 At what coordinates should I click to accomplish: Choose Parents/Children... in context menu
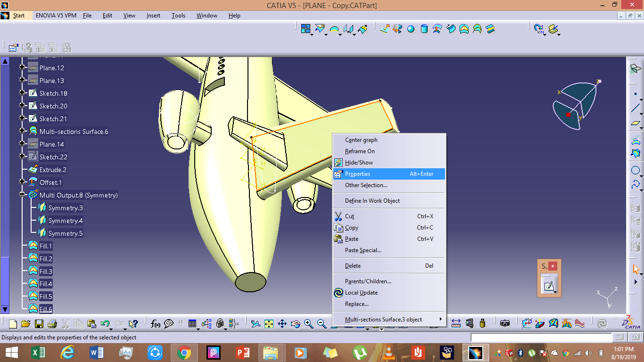389,281
